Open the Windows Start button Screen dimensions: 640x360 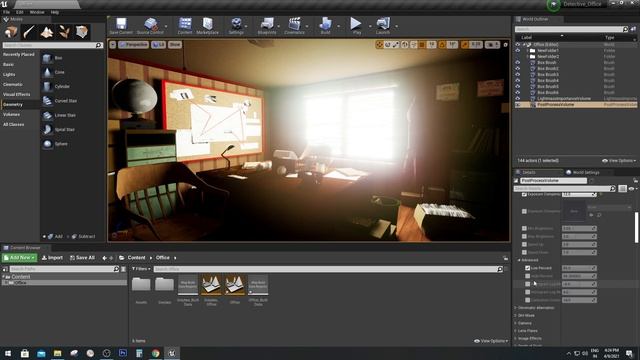[8, 353]
